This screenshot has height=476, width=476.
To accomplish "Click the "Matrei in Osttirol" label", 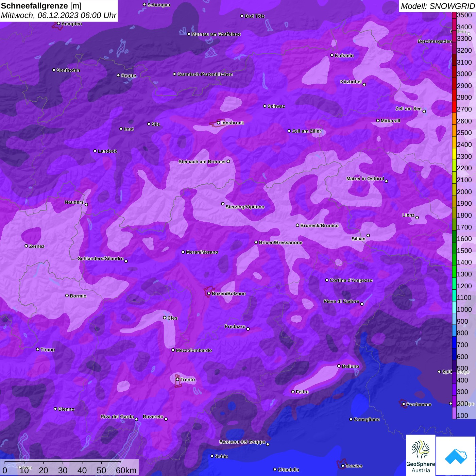I will [x=365, y=178].
